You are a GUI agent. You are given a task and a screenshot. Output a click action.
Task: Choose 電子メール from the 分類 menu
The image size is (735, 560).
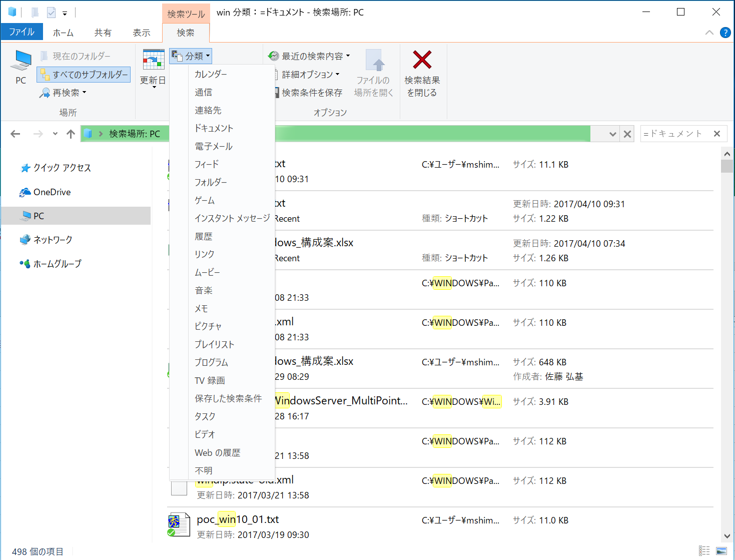coord(222,146)
